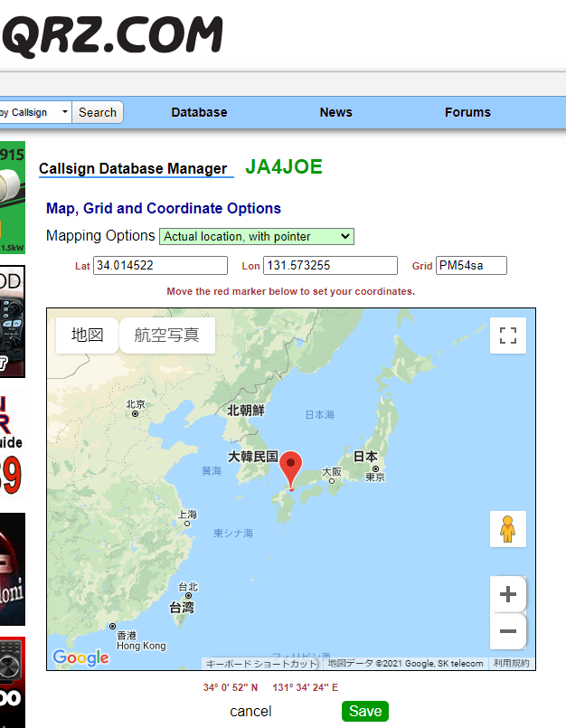Open the Database menu
The width and height of the screenshot is (566, 728).
tap(199, 112)
